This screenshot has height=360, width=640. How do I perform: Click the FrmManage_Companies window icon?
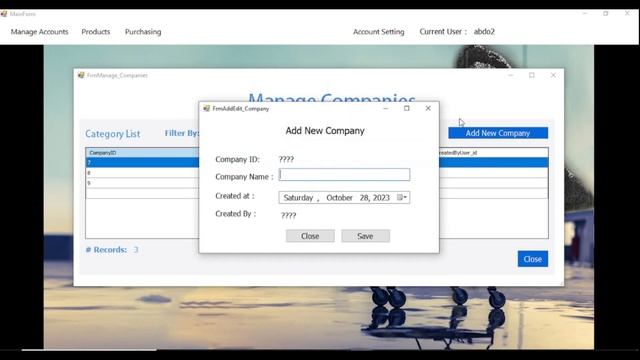pos(81,75)
